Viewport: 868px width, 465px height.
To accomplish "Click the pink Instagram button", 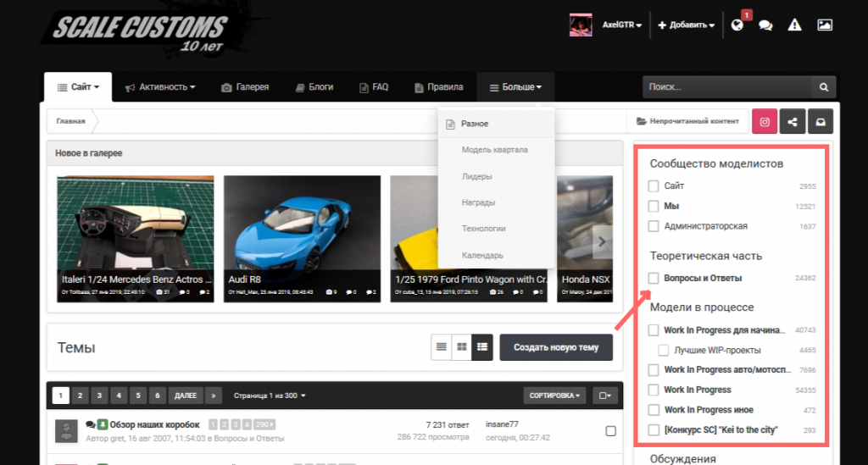I will [x=765, y=121].
